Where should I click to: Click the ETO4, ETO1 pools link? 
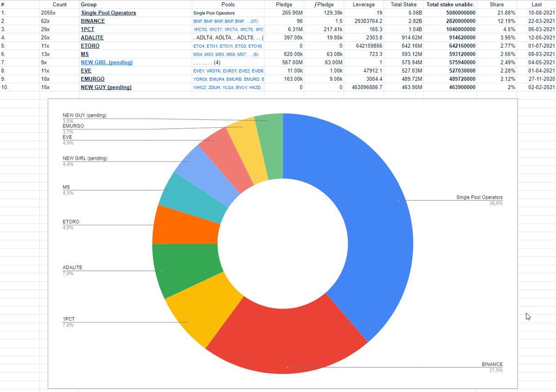227,46
